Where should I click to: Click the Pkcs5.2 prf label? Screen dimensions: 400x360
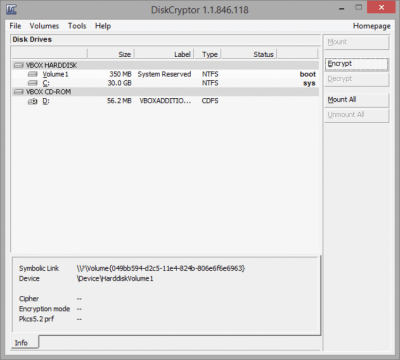tap(36, 319)
